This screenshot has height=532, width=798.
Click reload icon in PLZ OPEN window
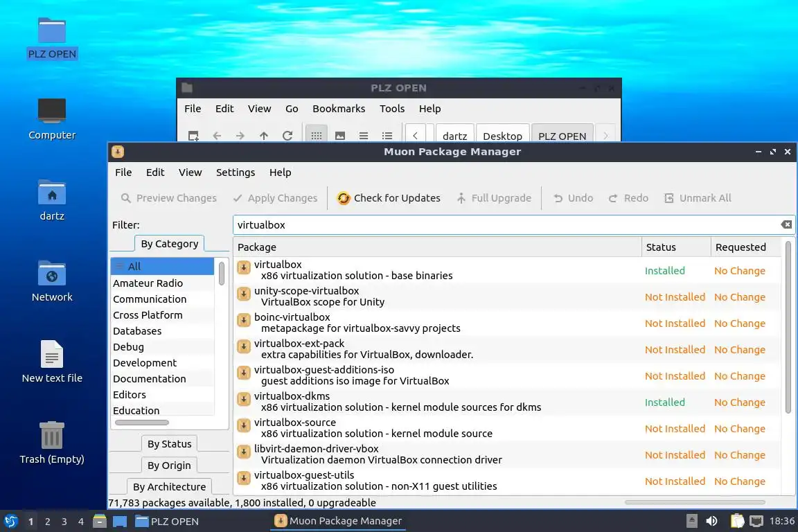coord(287,136)
